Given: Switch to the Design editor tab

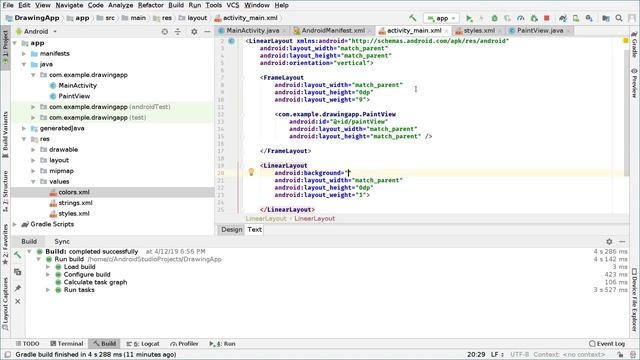Looking at the screenshot, I should point(231,229).
